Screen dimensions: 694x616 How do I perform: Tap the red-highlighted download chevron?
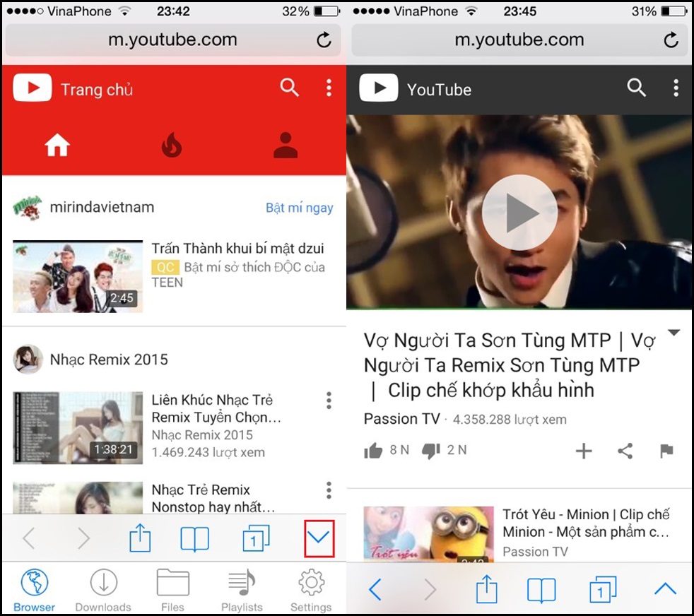(x=319, y=538)
